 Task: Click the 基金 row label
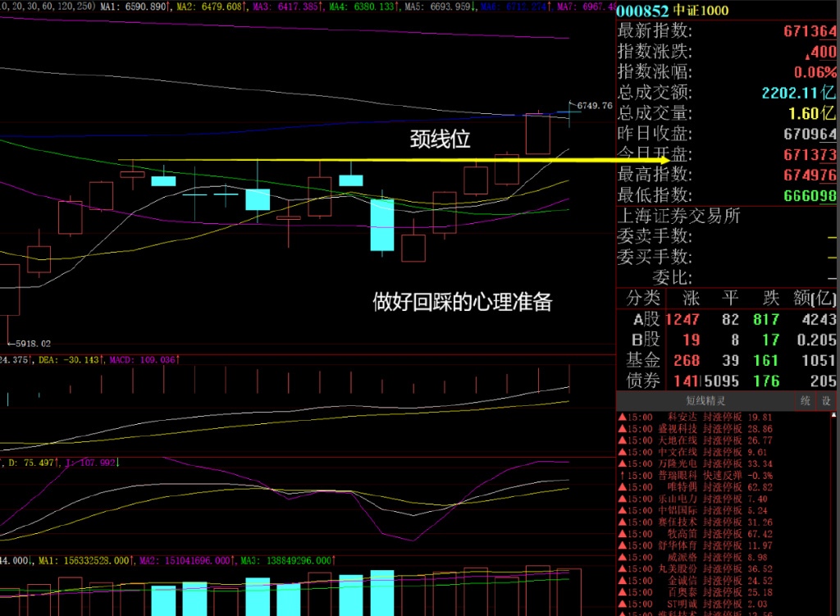(643, 360)
